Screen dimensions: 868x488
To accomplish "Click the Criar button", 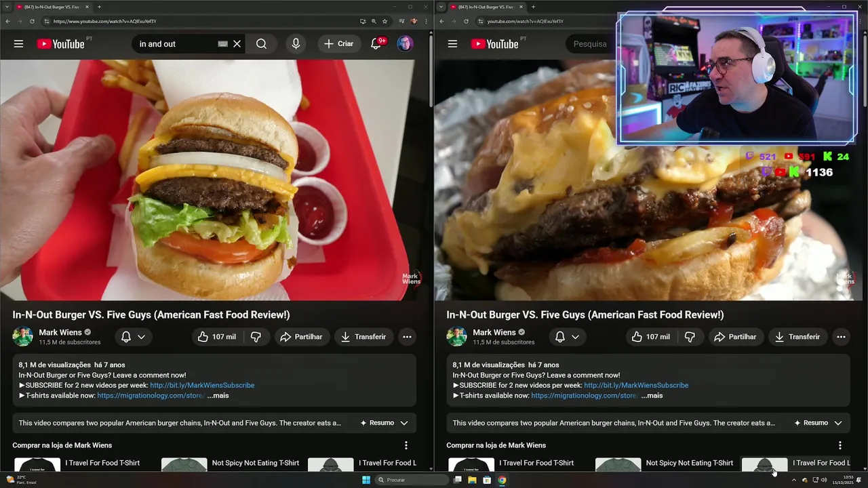I will (x=338, y=43).
